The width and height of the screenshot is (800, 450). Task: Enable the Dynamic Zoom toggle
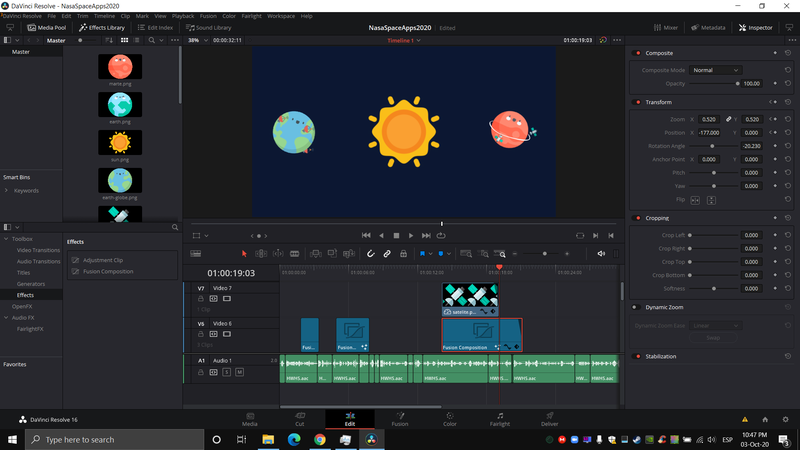[636, 307]
